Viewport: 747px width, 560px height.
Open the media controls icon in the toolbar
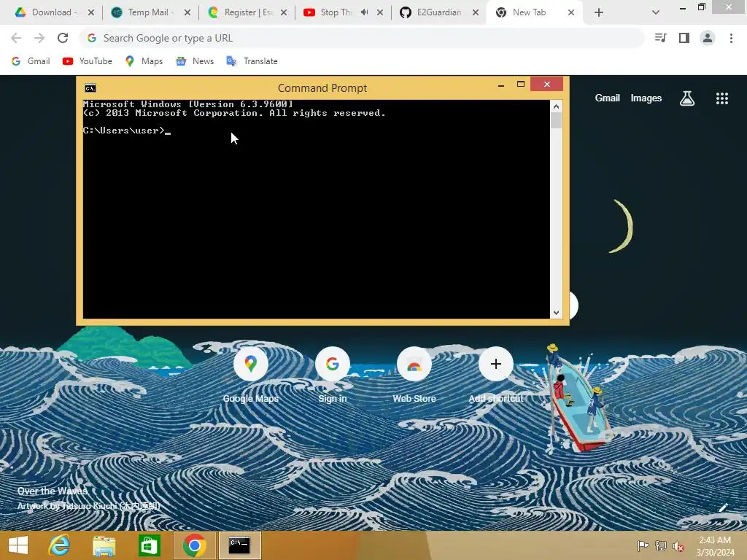(660, 38)
